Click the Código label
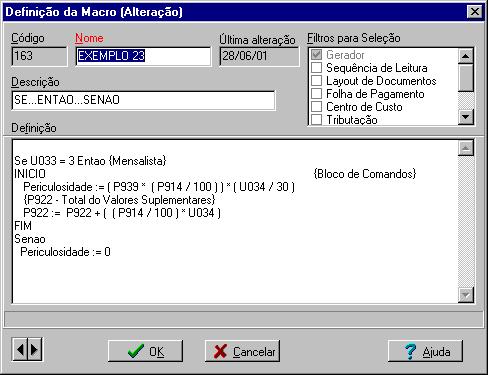 (28, 38)
